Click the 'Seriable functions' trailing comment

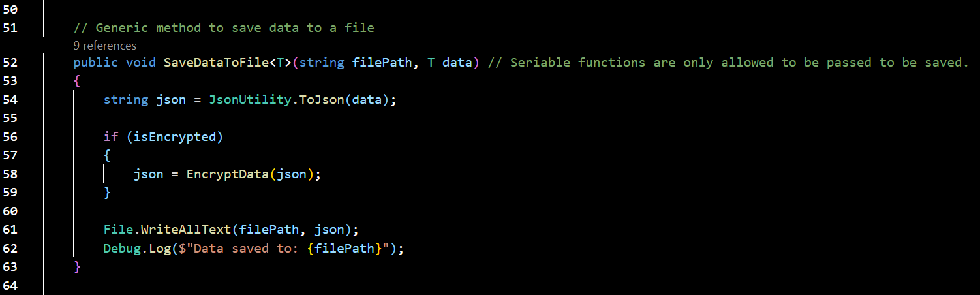tap(728, 63)
